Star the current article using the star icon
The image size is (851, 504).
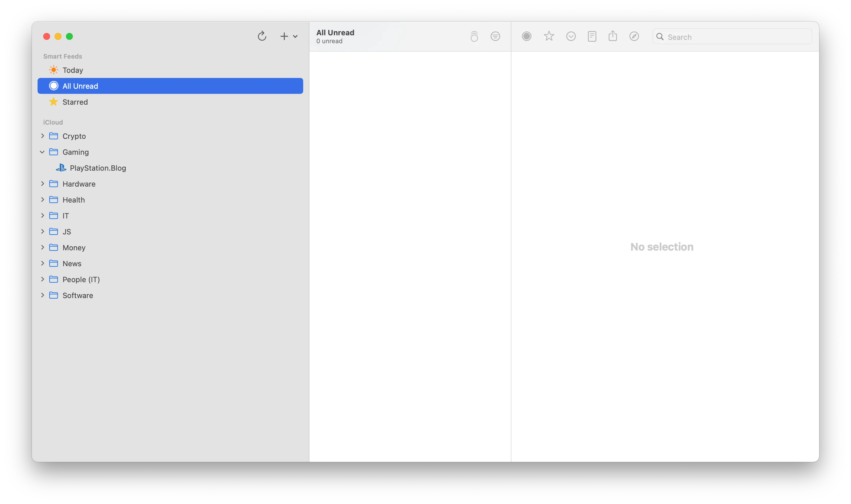548,36
